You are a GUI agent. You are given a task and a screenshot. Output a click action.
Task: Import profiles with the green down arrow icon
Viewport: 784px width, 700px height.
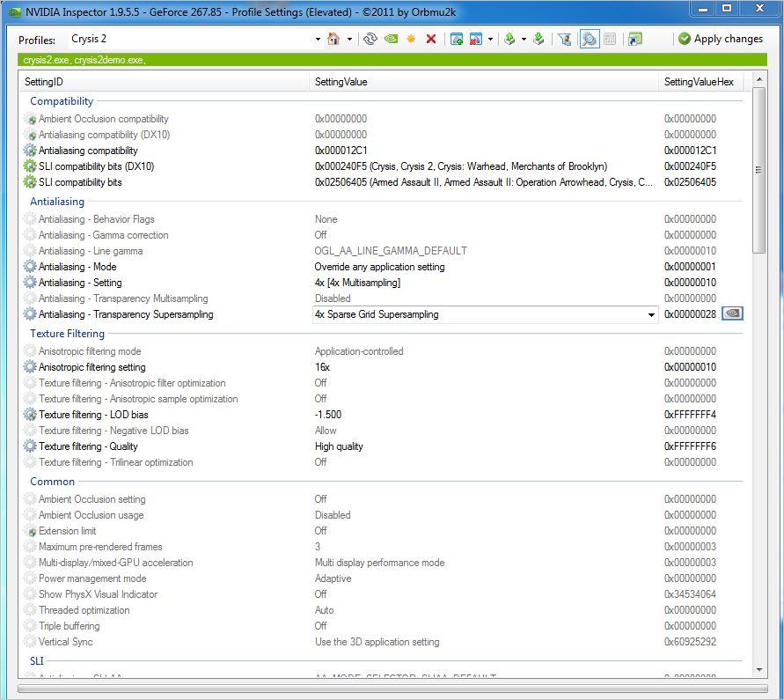click(x=539, y=39)
